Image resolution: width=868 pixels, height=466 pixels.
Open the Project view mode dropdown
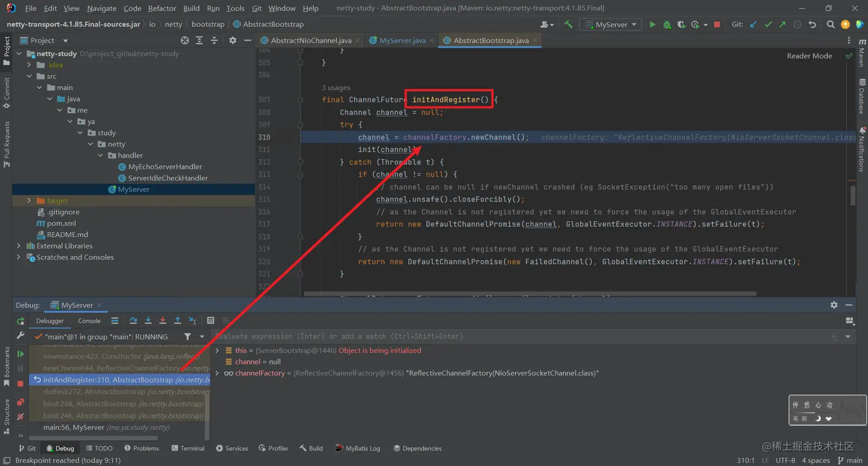[65, 41]
